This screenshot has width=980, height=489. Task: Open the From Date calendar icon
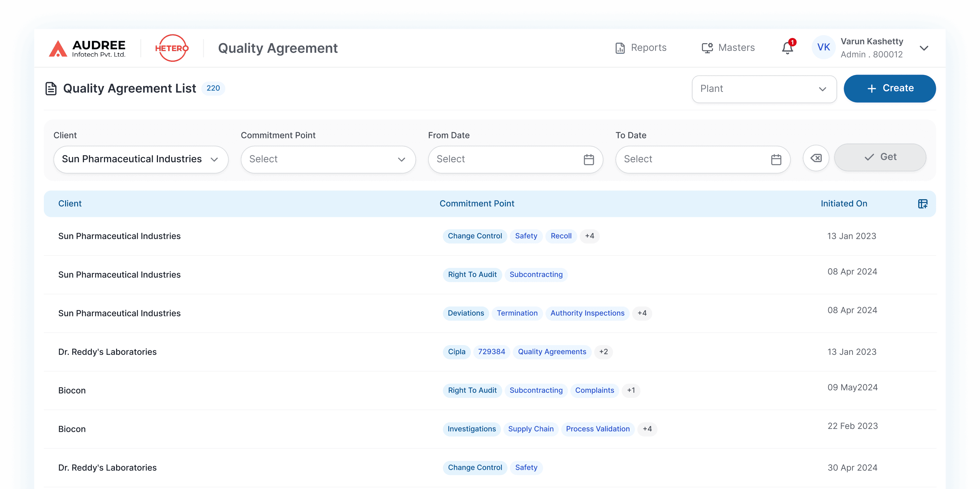(x=589, y=159)
